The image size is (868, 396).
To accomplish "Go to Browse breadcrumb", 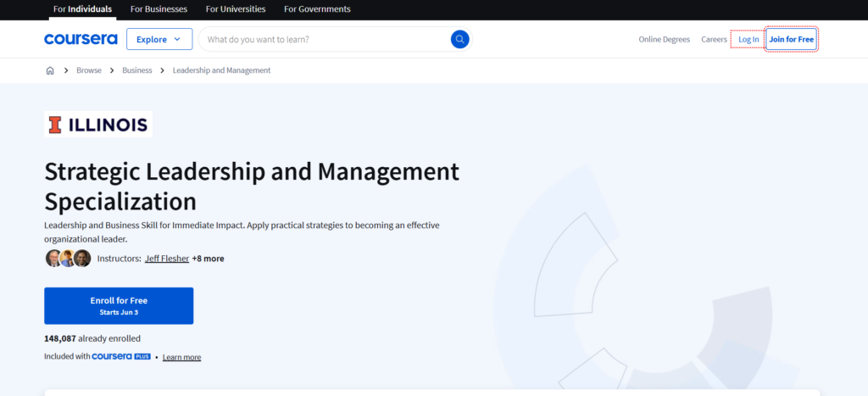I will 89,70.
